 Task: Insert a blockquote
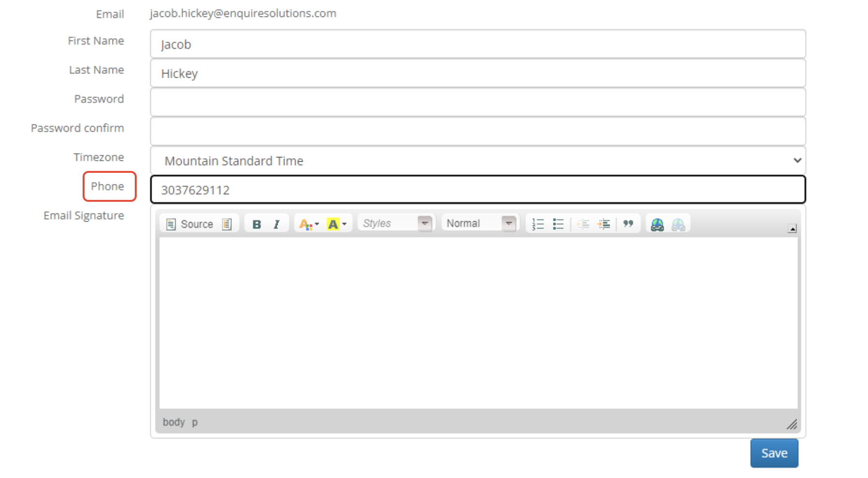(x=628, y=223)
